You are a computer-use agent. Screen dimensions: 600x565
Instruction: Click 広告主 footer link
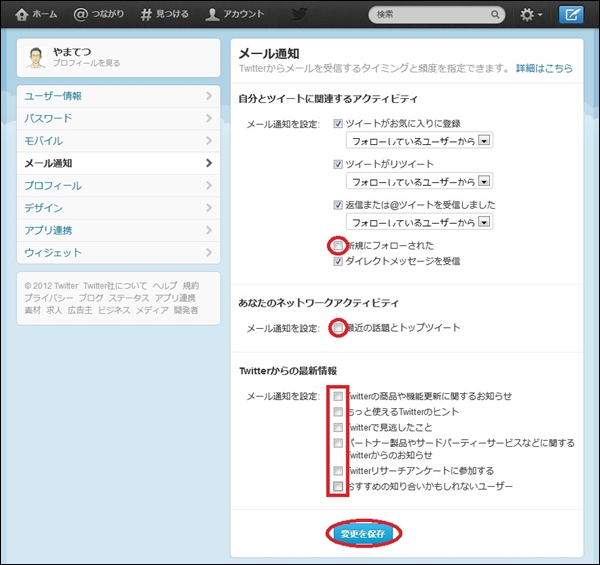(x=80, y=310)
